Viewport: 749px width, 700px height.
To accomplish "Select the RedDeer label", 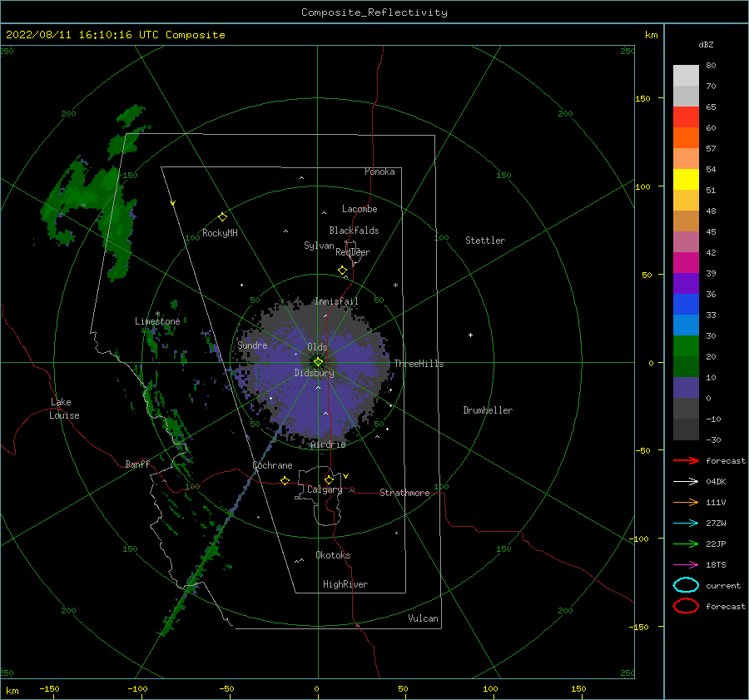I will point(353,252).
